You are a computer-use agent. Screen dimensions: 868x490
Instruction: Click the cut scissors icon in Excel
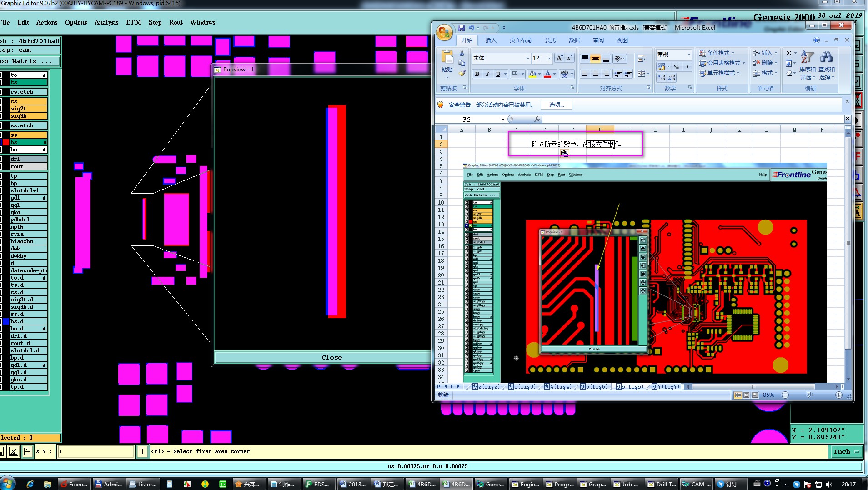click(x=462, y=54)
